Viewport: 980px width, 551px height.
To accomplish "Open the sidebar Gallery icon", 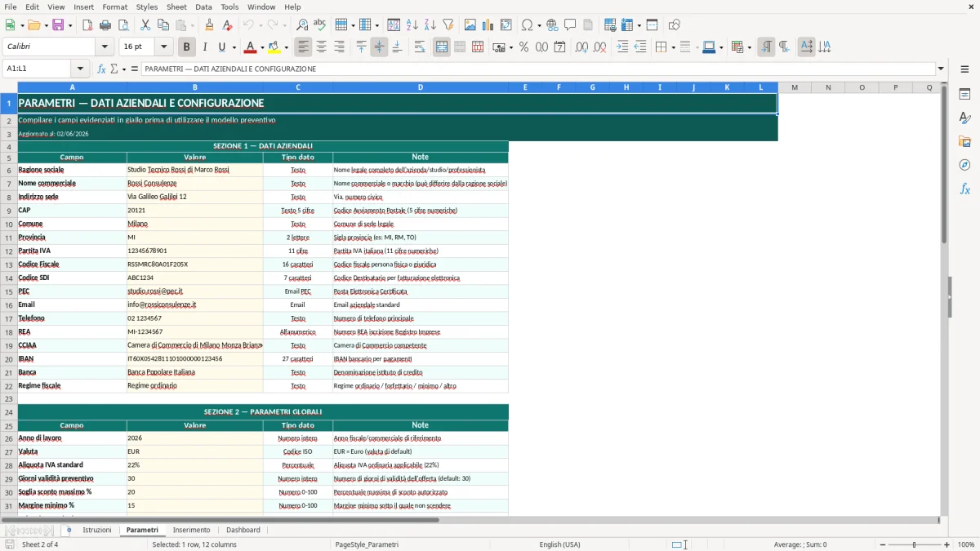I will (964, 141).
